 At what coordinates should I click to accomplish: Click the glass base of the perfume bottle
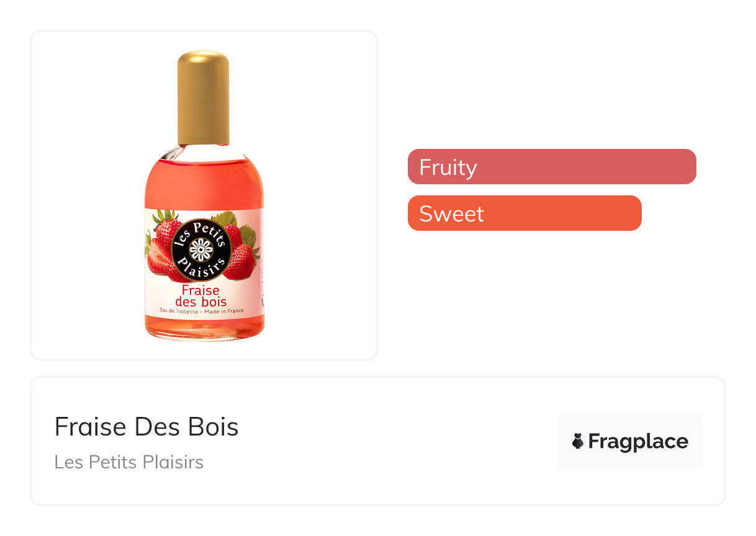[204, 330]
